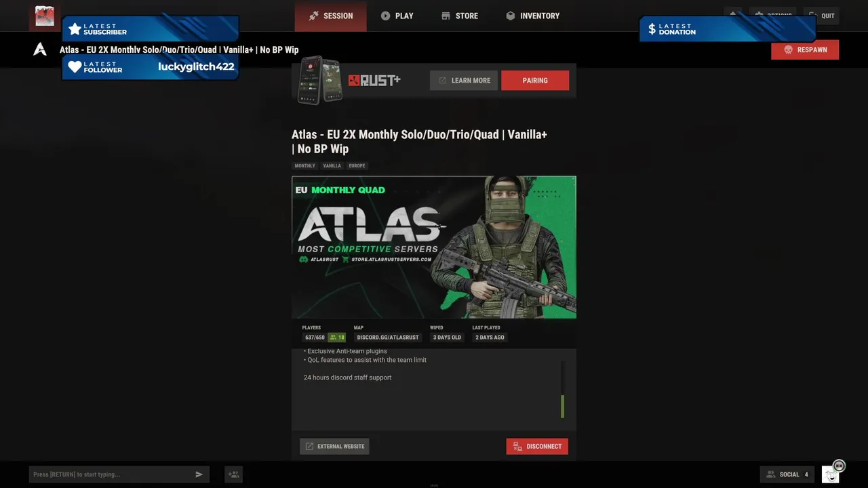Click the icon on External Website button
The width and height of the screenshot is (868, 488).
[x=309, y=446]
